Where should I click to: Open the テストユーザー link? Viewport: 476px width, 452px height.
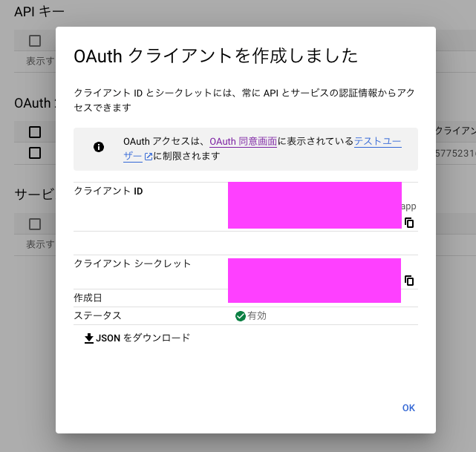(378, 141)
